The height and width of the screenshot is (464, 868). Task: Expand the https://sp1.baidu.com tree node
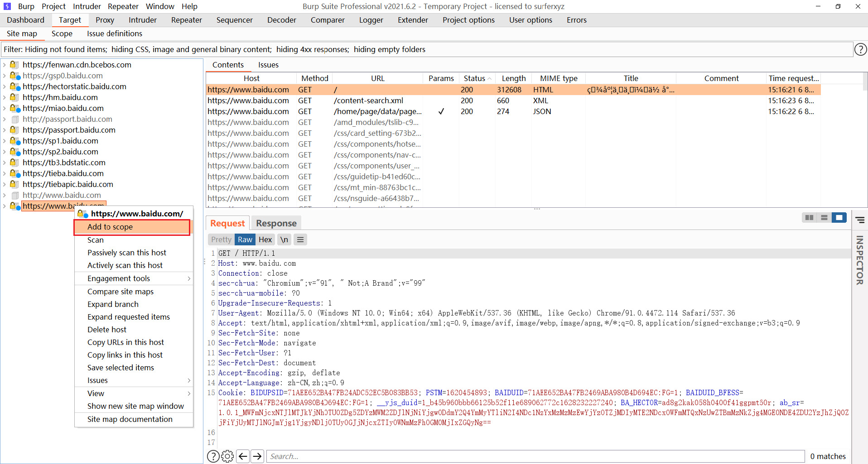coord(4,141)
